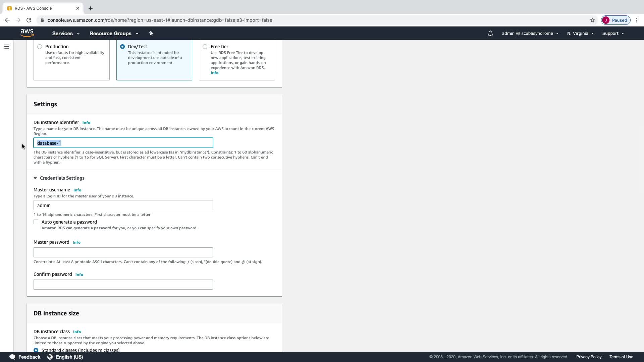Viewport: 644px width, 362px height.
Task: Click into the Master password field
Action: click(123, 252)
